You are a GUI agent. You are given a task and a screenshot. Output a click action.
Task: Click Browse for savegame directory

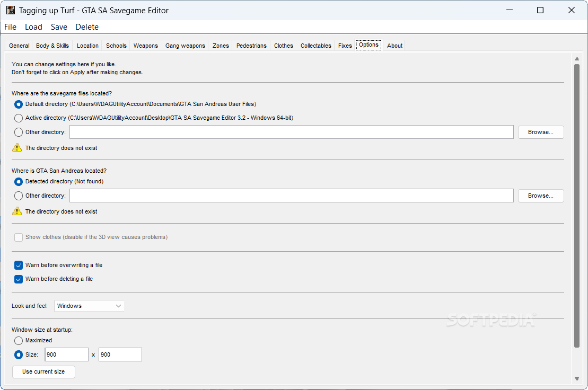[x=541, y=132]
